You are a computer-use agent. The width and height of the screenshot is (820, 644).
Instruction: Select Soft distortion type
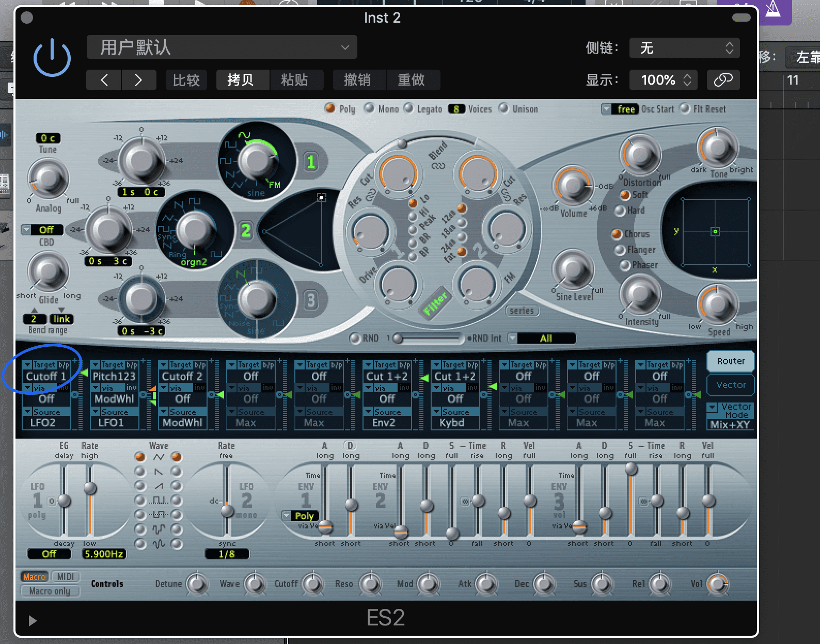(624, 195)
